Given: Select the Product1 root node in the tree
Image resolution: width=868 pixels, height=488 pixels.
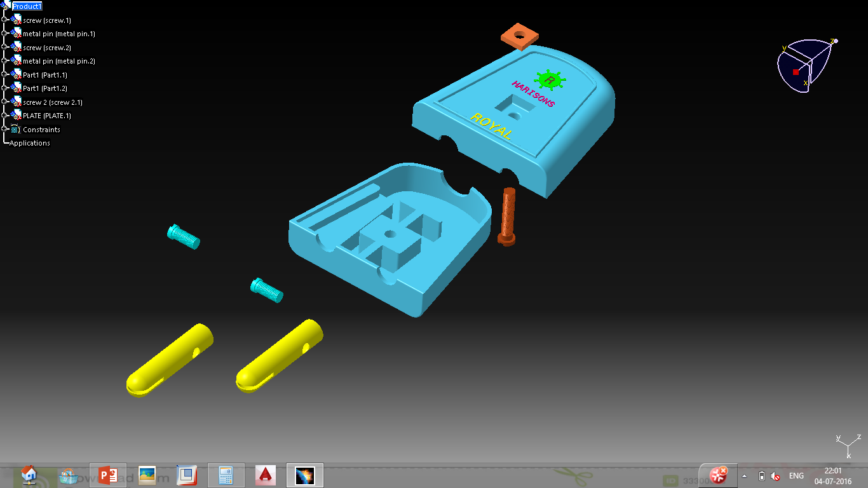Looking at the screenshot, I should [x=27, y=6].
